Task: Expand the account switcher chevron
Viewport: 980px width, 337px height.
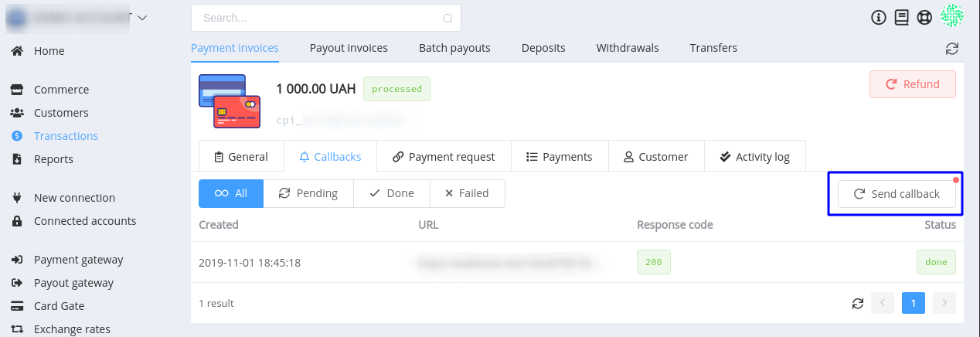Action: [x=141, y=17]
